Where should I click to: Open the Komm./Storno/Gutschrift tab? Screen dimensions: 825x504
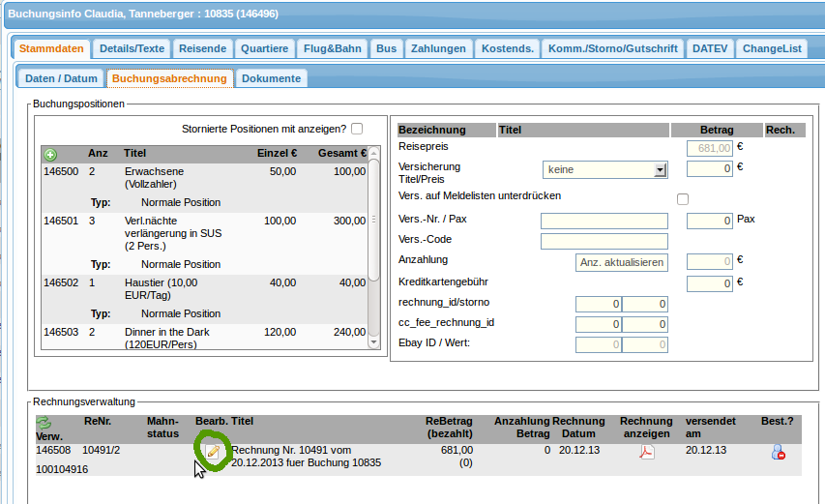tap(612, 48)
